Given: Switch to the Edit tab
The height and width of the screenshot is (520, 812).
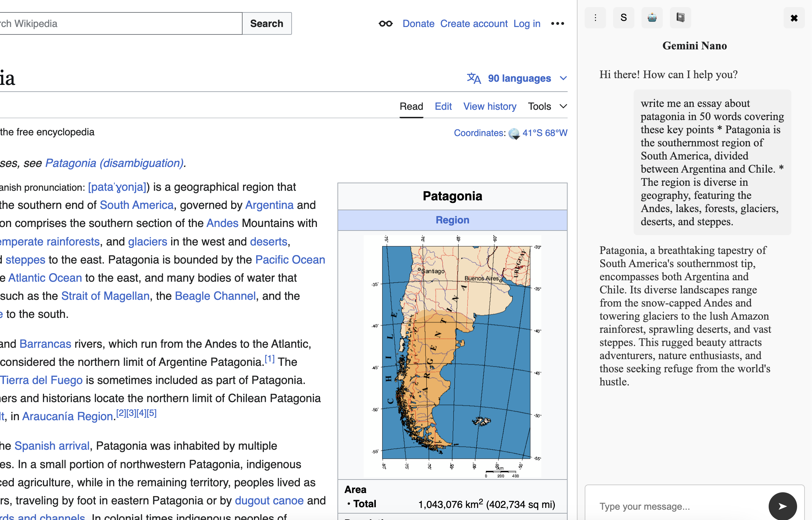Looking at the screenshot, I should click(443, 106).
